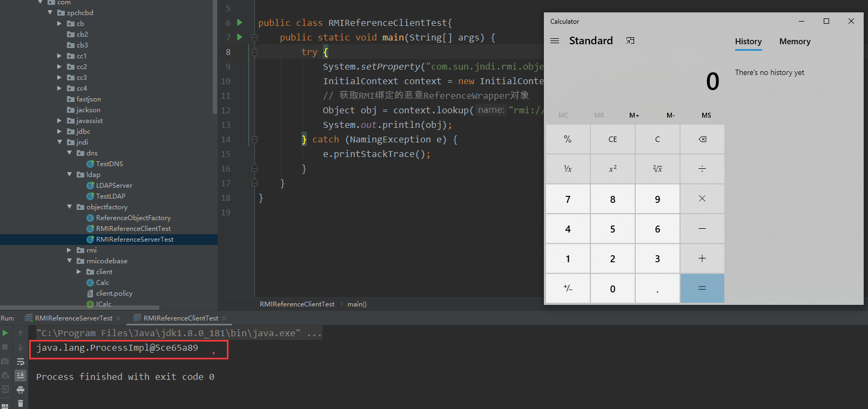Toggle code fold at main method line

pyautogui.click(x=254, y=37)
